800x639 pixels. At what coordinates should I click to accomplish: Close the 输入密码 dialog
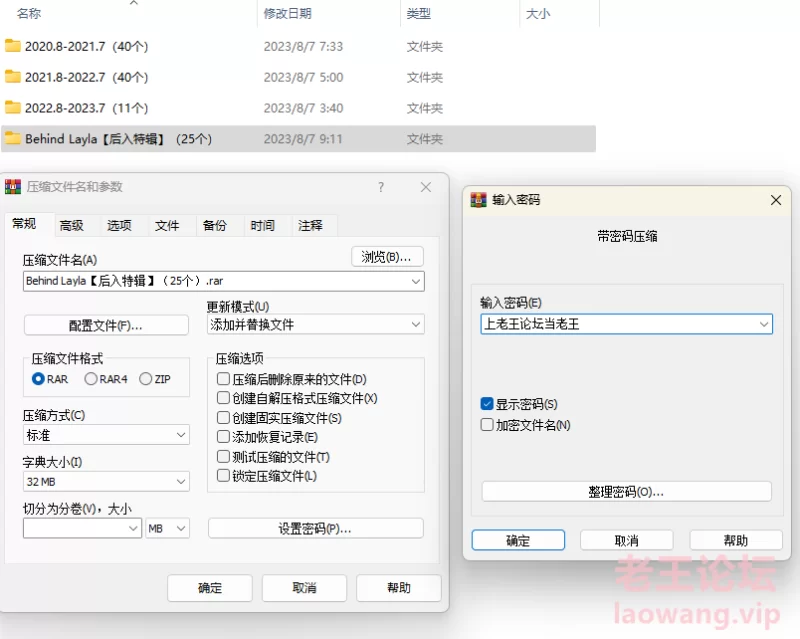(x=776, y=200)
